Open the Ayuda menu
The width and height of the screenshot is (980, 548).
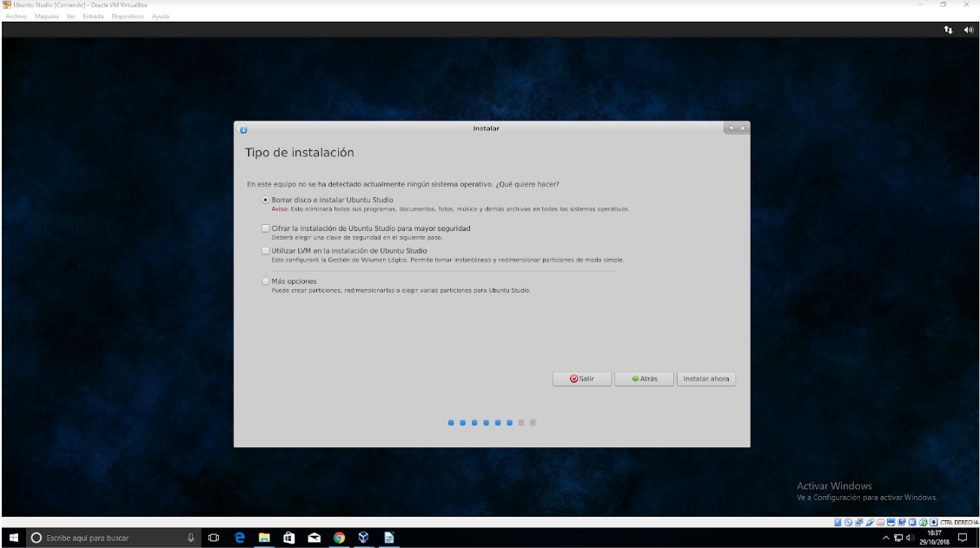(161, 17)
